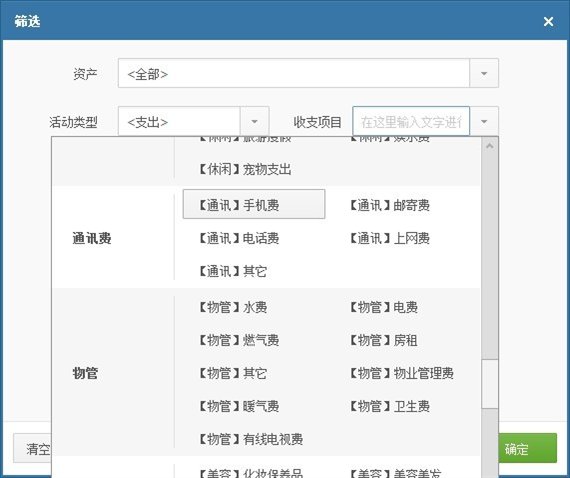
Task: Confirm with the green 确定 button
Action: (527, 449)
